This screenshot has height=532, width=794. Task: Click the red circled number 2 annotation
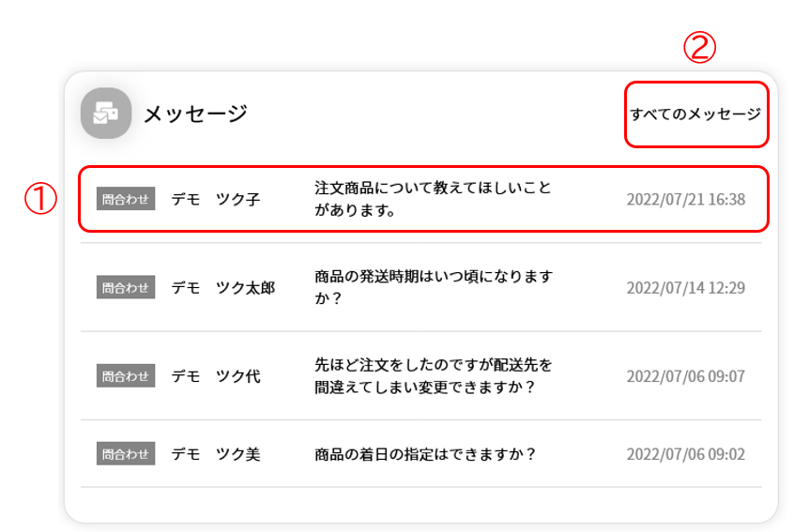699,47
